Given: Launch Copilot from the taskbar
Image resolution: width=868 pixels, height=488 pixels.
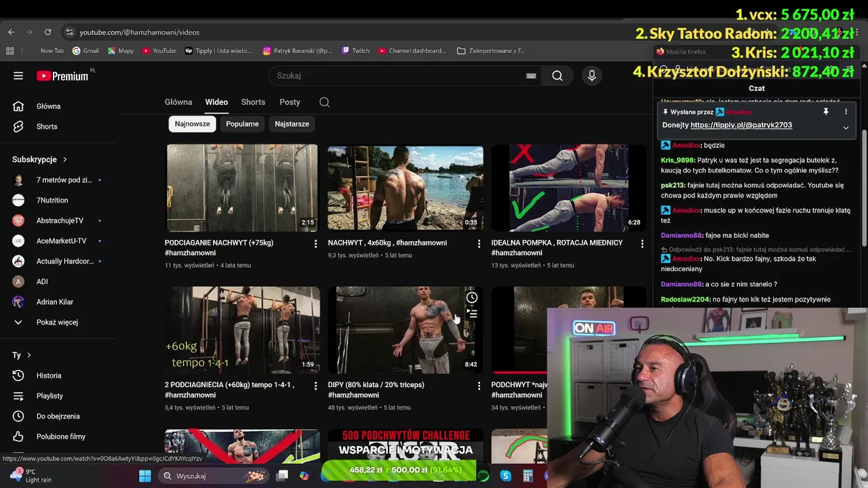Looking at the screenshot, I should tap(304, 476).
